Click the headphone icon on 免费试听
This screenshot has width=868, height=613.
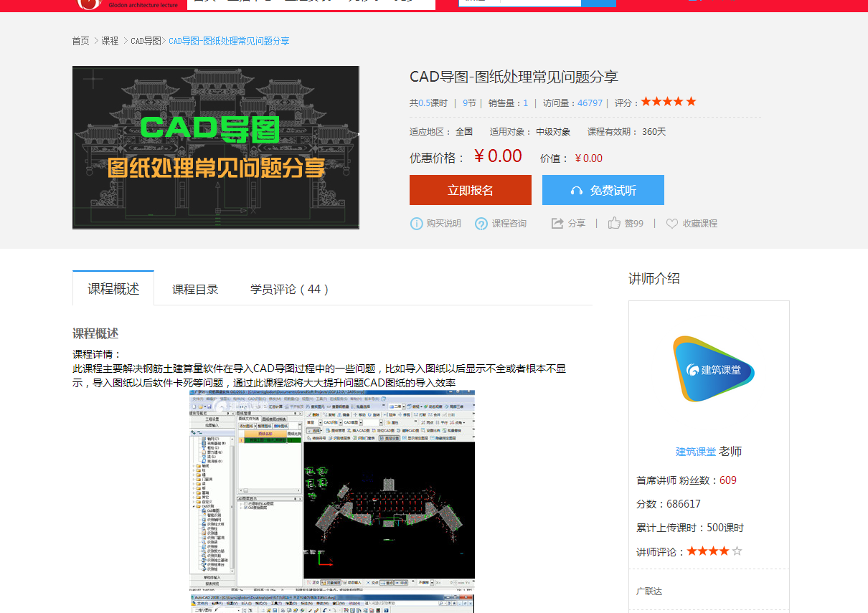click(x=577, y=191)
